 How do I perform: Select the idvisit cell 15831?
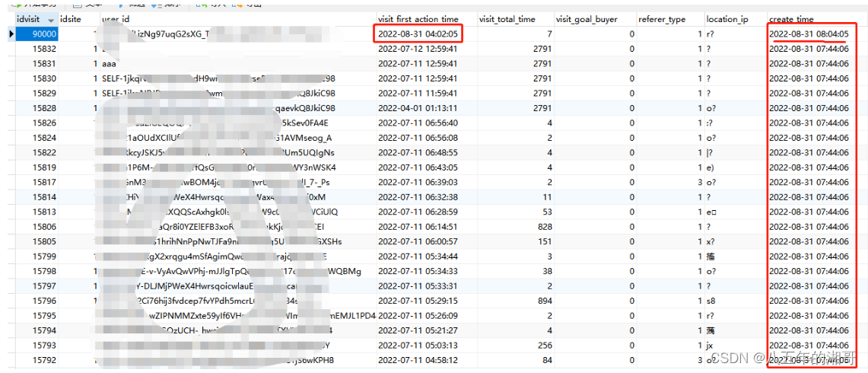36,64
